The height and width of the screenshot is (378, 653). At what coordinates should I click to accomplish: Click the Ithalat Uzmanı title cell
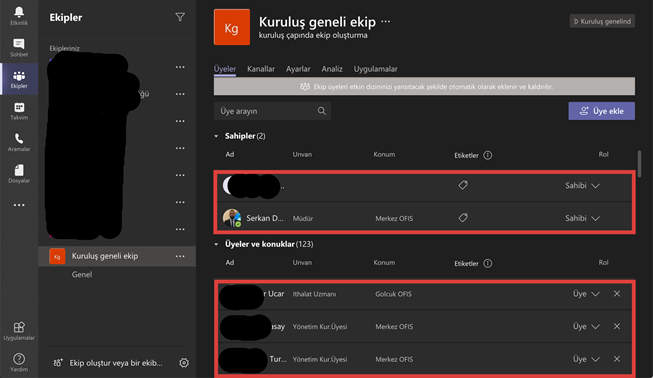point(314,294)
